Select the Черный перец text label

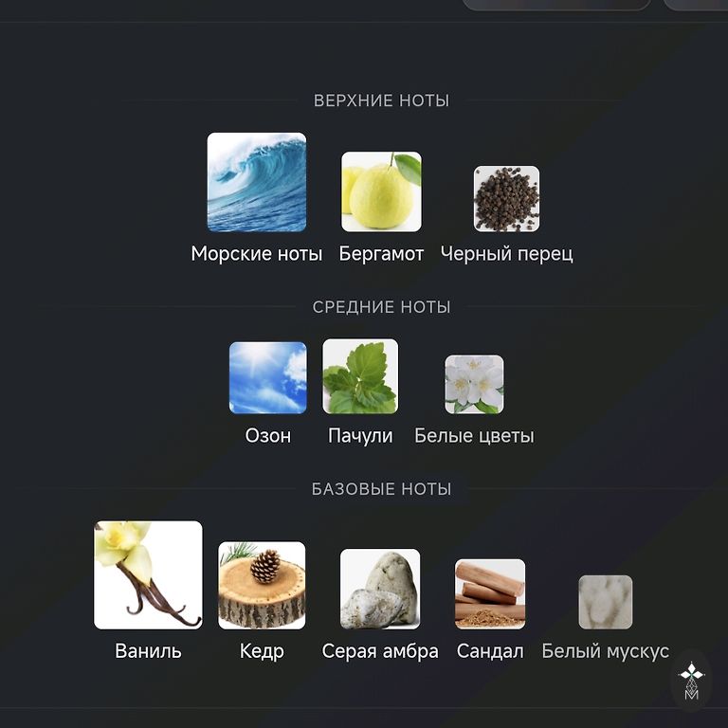click(506, 254)
